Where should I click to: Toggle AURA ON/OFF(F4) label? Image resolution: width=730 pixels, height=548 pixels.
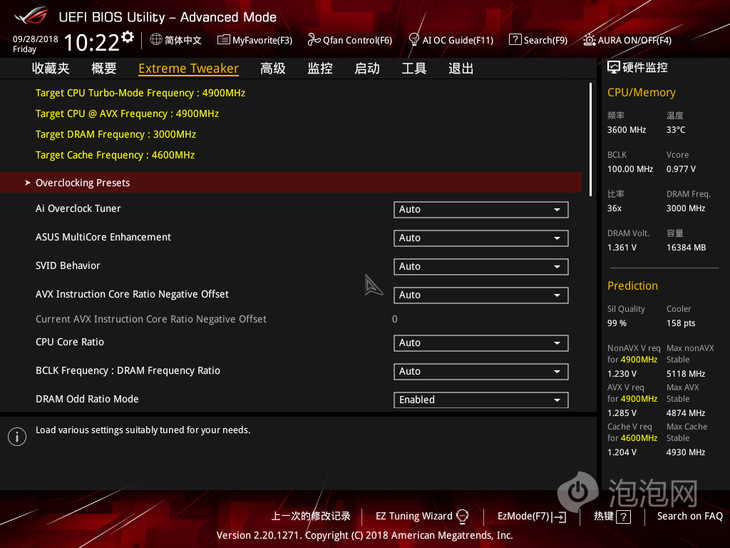635,41
